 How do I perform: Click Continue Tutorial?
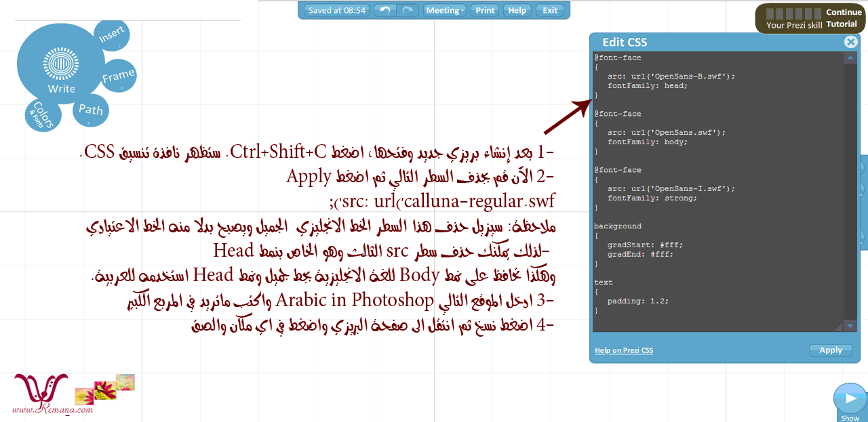(842, 18)
